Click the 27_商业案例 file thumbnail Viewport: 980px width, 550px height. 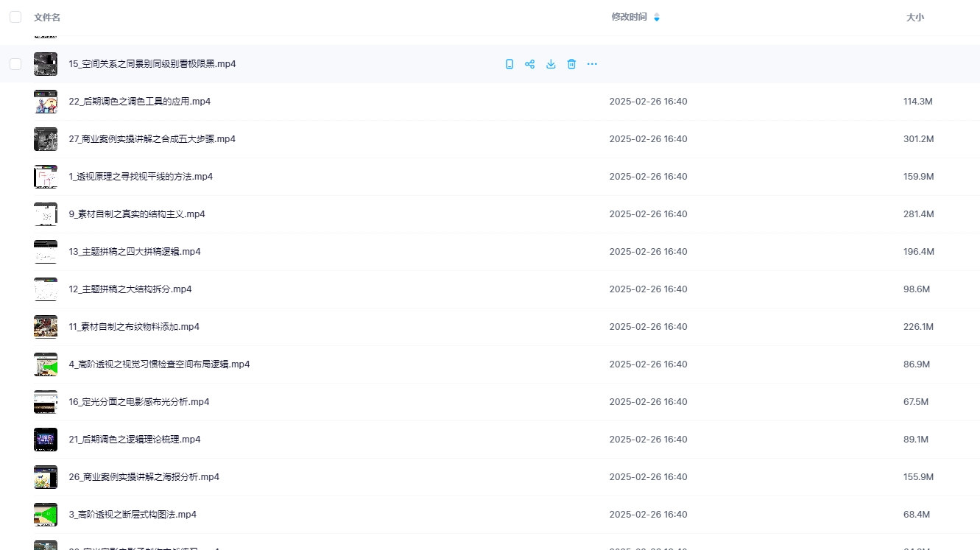tap(46, 139)
